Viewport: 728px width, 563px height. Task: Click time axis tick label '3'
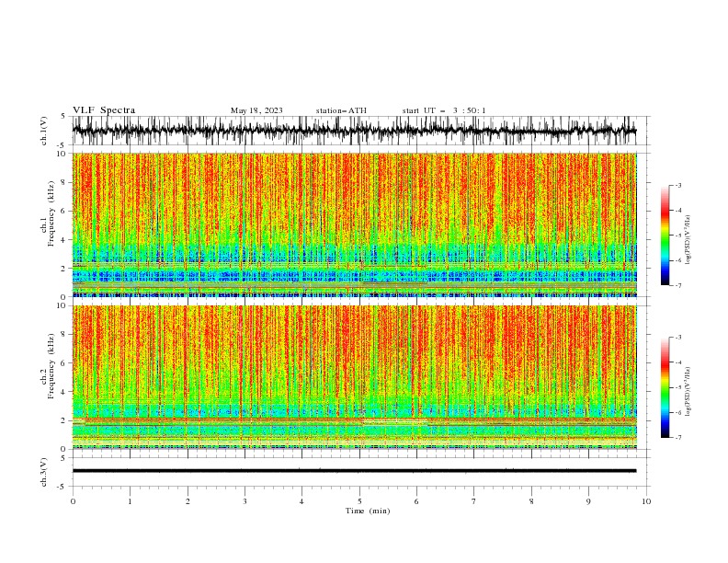[245, 501]
